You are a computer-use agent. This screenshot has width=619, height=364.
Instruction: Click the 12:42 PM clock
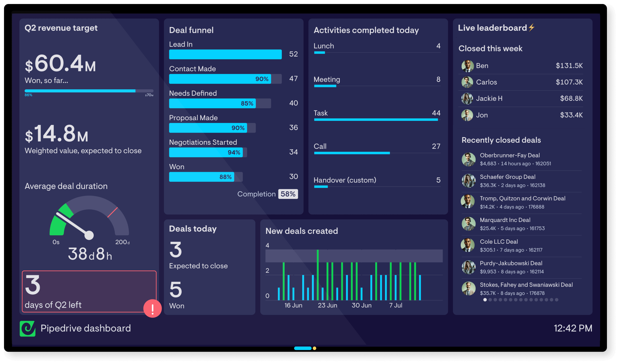point(573,328)
